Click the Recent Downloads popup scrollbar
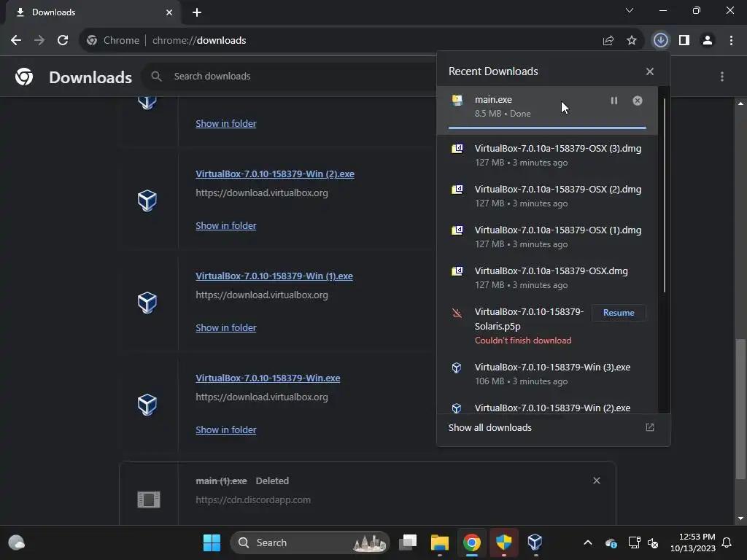Screen dimensions: 747x560 click(665, 195)
